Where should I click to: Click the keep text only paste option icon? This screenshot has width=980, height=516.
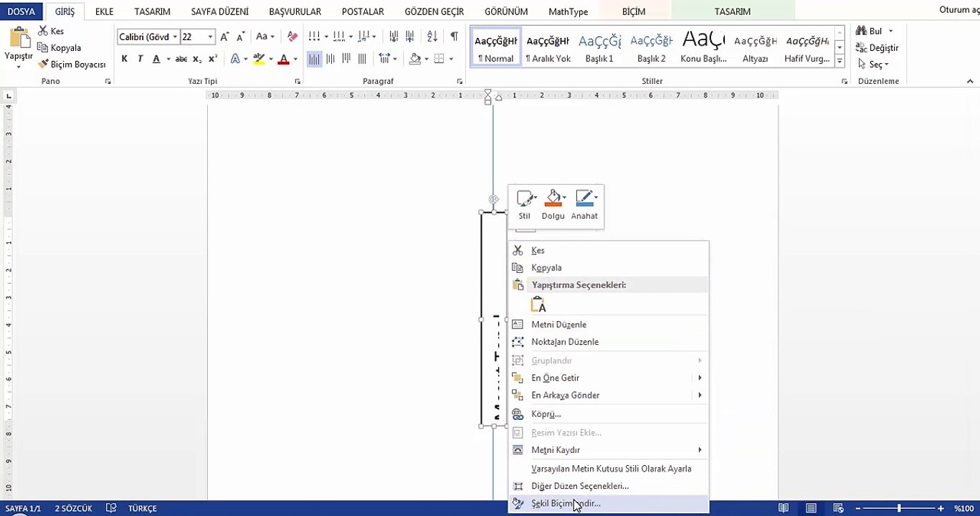[538, 305]
